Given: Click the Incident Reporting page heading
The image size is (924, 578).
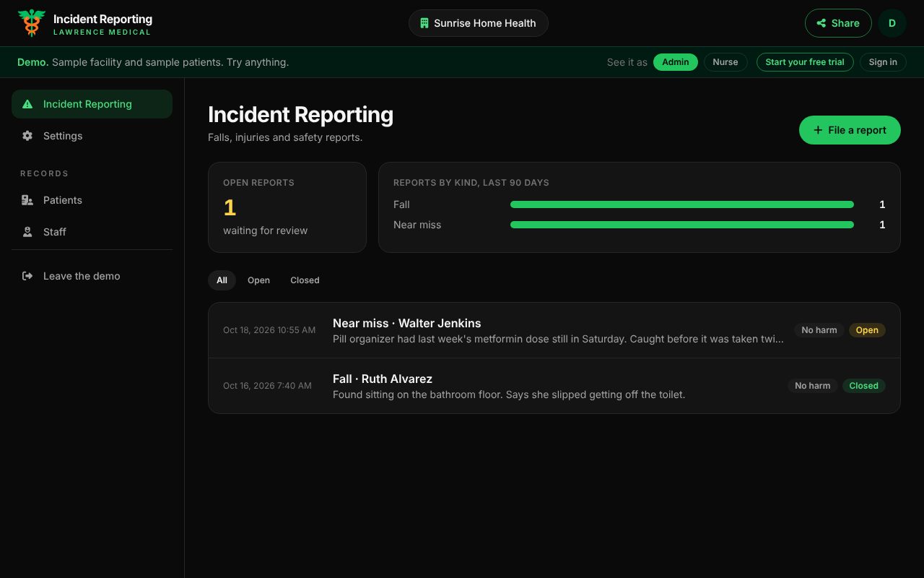Looking at the screenshot, I should (300, 115).
